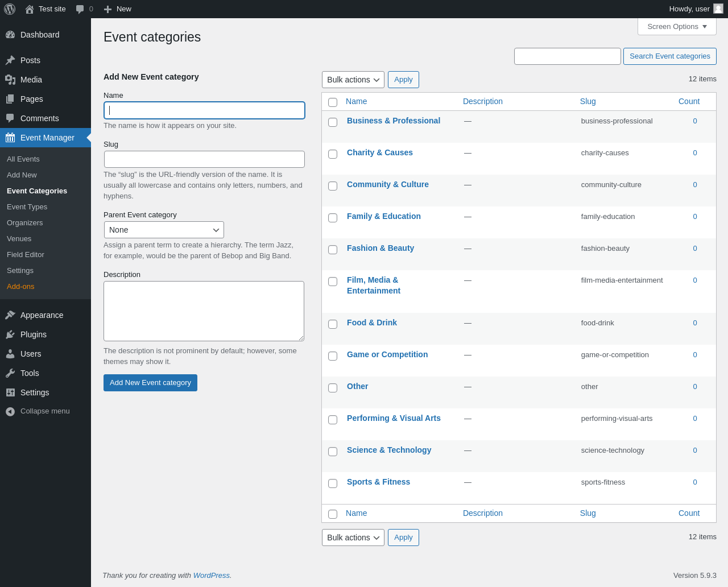Click the Appearance brush icon

pos(10,315)
